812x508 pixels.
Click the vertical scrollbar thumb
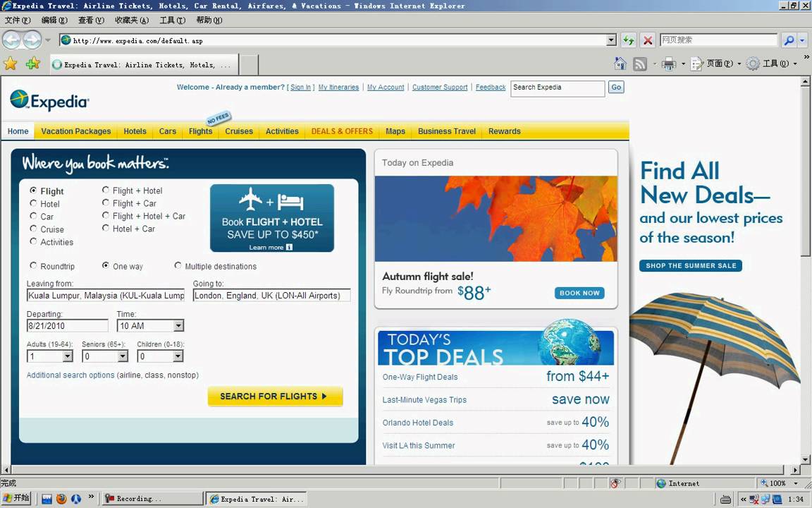[805, 171]
